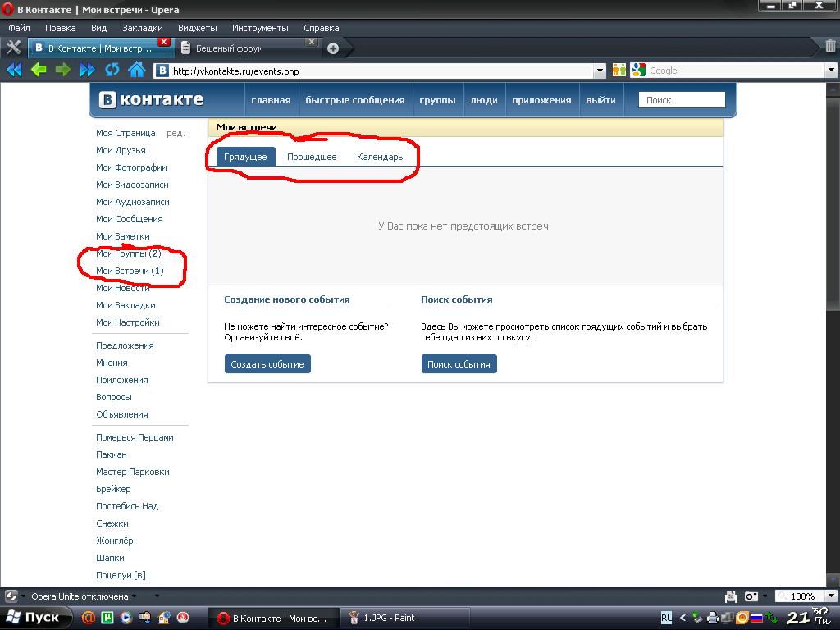The width and height of the screenshot is (840, 630).
Task: Click the orange speaker tray icon
Action: click(742, 618)
